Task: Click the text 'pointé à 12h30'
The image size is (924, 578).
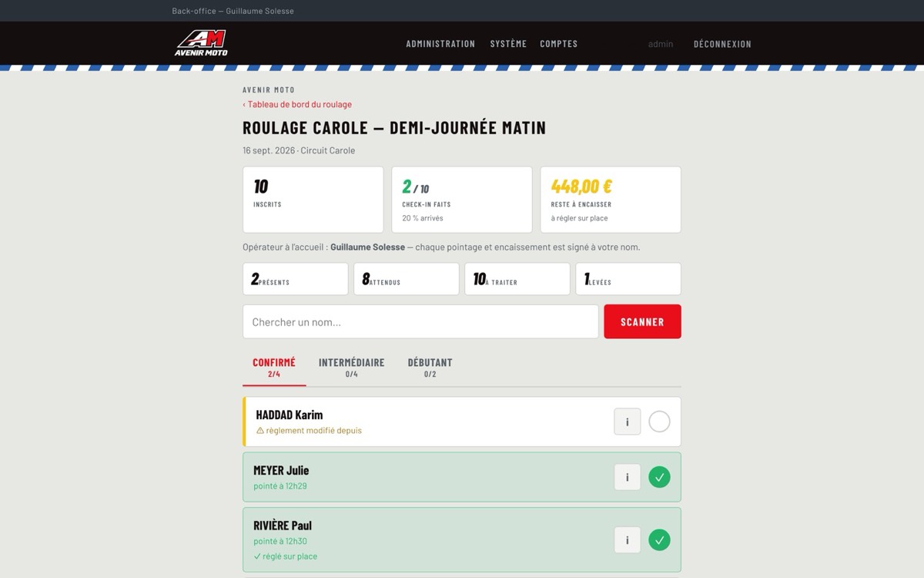Action: (x=280, y=541)
